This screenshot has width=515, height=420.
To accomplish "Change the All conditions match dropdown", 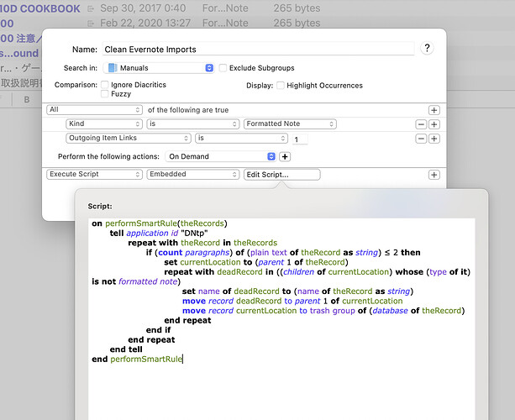I will coord(94,110).
